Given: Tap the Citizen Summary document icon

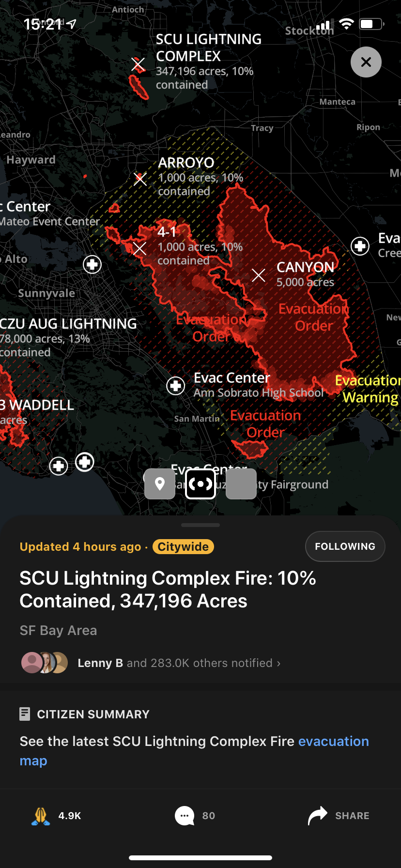Looking at the screenshot, I should click(25, 714).
